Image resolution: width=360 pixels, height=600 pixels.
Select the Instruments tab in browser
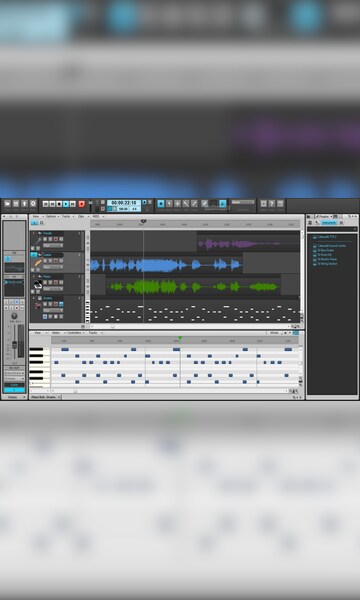point(329,223)
